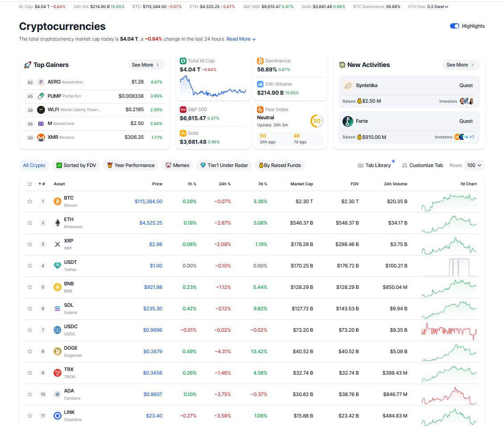This screenshot has width=504, height=426.
Task: Click See More in New Activities
Action: [461, 65]
